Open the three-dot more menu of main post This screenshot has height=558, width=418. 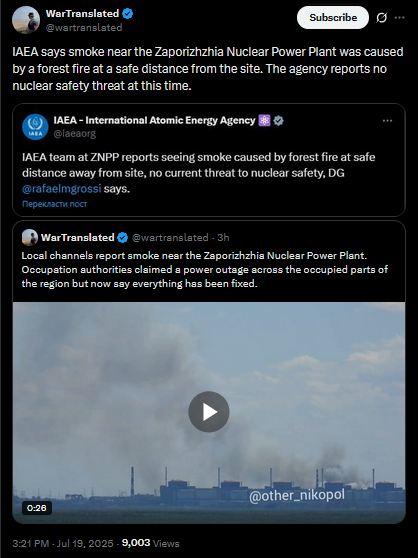coord(400,17)
